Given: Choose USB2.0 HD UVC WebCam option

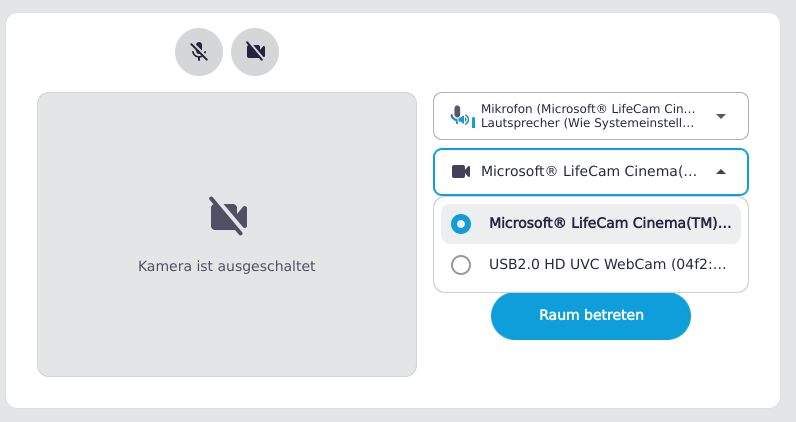Looking at the screenshot, I should coord(606,265).
